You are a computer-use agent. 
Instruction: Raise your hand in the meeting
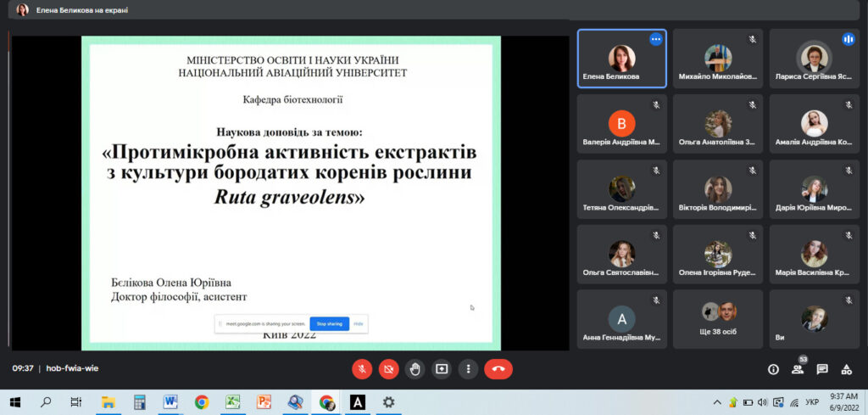point(415,369)
